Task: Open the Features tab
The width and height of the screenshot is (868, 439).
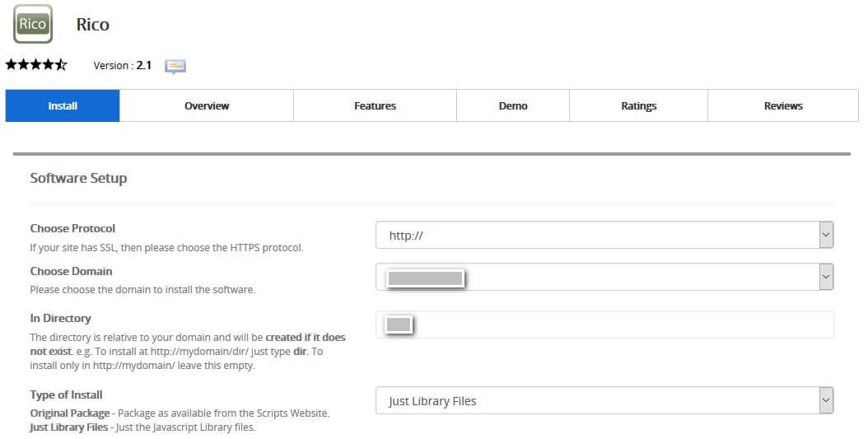Action: click(x=375, y=105)
